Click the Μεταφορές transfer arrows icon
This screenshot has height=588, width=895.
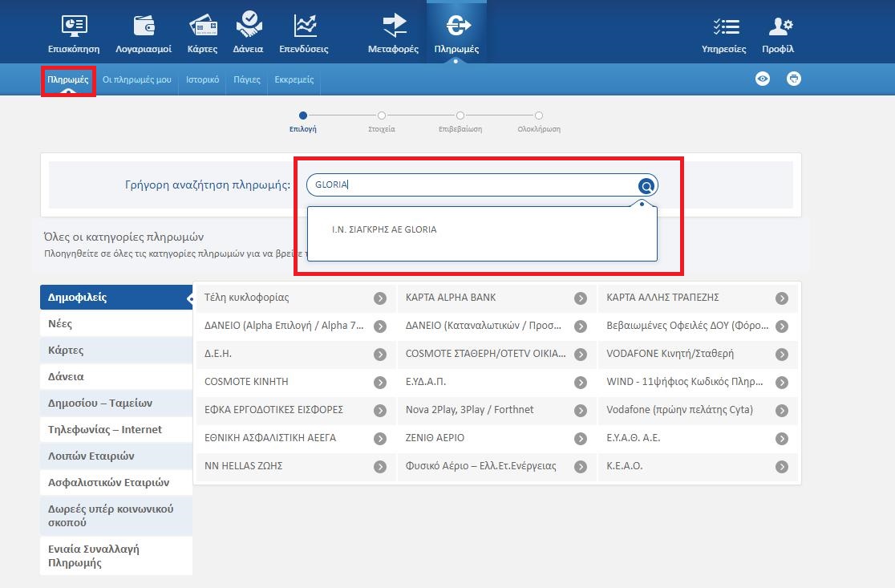(393, 26)
